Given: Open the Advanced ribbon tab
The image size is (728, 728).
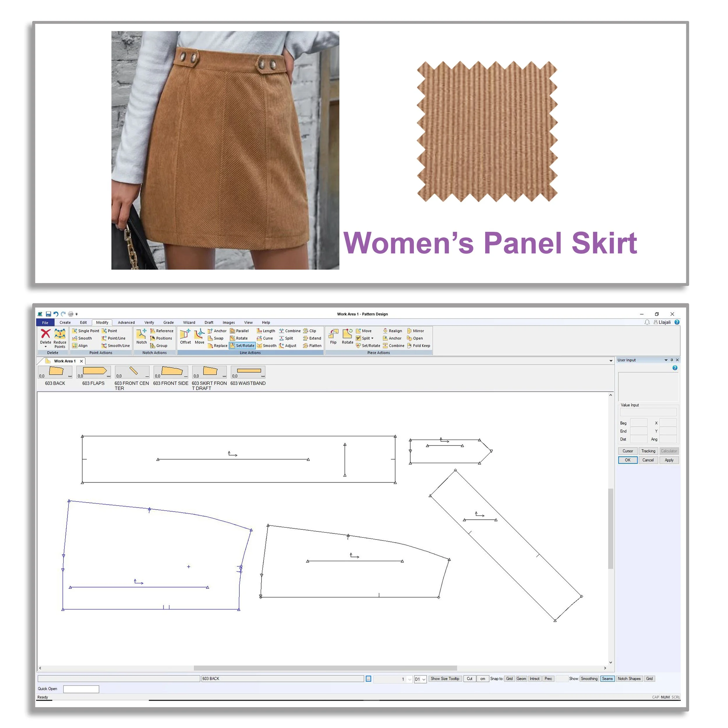Looking at the screenshot, I should coord(126,323).
